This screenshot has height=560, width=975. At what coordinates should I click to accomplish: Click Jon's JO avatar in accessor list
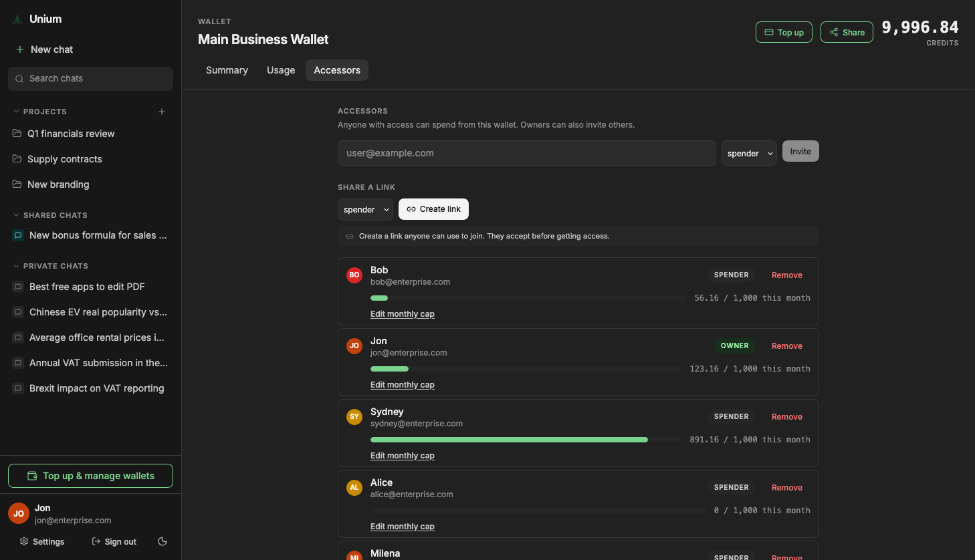[354, 345]
